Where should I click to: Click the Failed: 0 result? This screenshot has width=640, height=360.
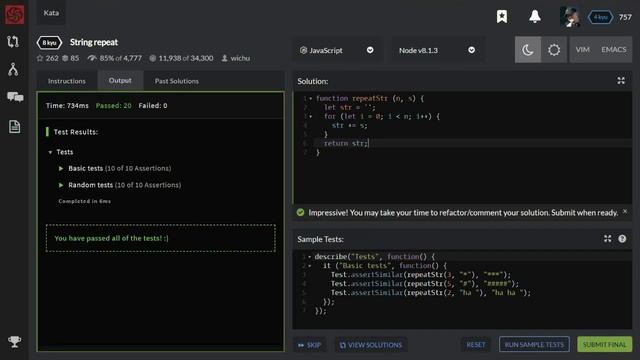(x=153, y=105)
